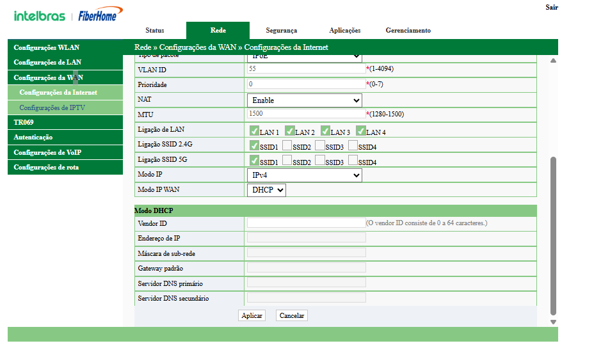Expand the Modo IP dropdown
The image size is (594, 364).
pos(304,175)
